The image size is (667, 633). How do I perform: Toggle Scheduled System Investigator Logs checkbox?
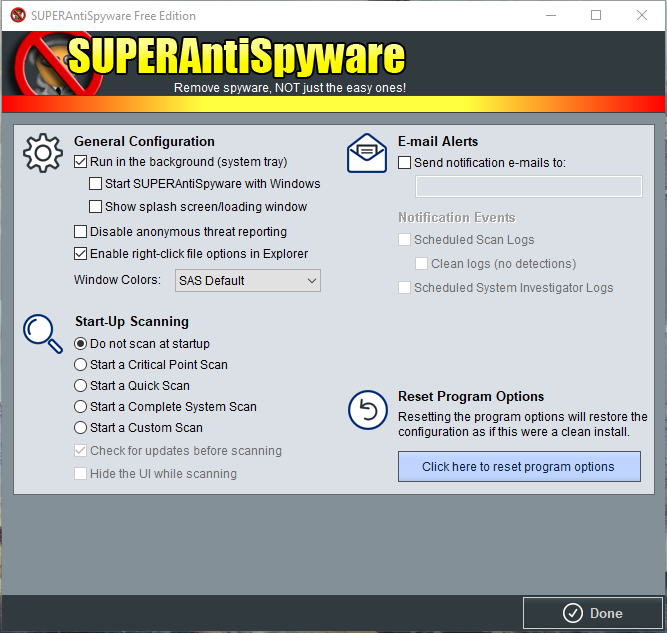tap(405, 288)
